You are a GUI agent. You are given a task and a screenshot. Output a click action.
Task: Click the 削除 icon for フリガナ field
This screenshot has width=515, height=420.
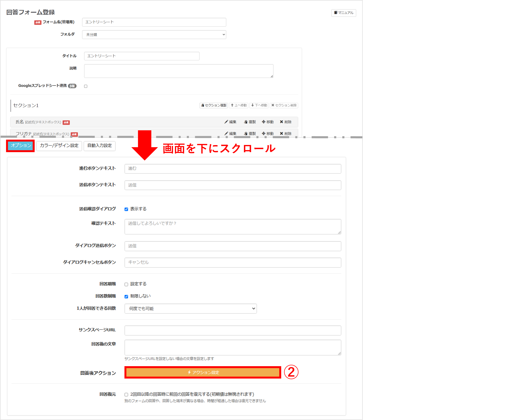point(286,133)
